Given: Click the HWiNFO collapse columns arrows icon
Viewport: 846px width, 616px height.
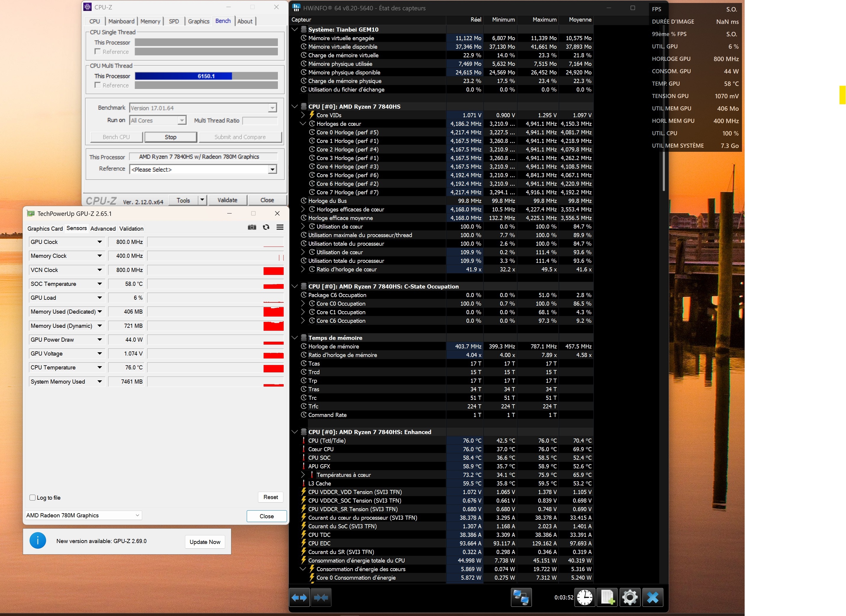Looking at the screenshot, I should (321, 597).
